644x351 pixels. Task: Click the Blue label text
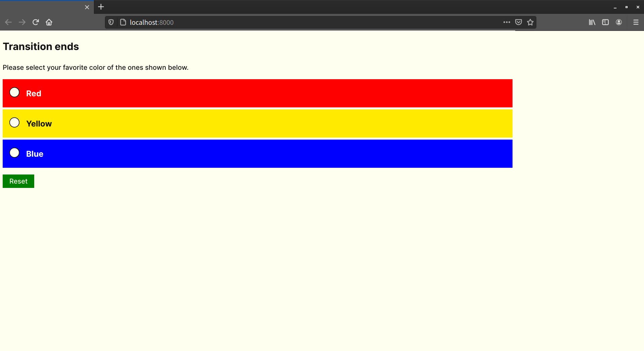point(35,154)
